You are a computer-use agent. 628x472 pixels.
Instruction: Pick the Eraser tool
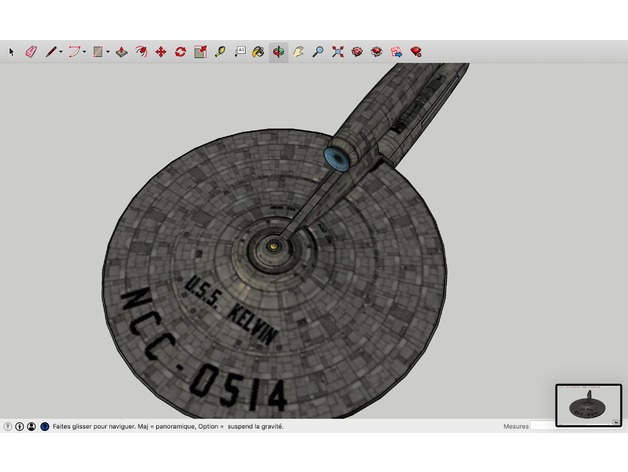(30, 51)
